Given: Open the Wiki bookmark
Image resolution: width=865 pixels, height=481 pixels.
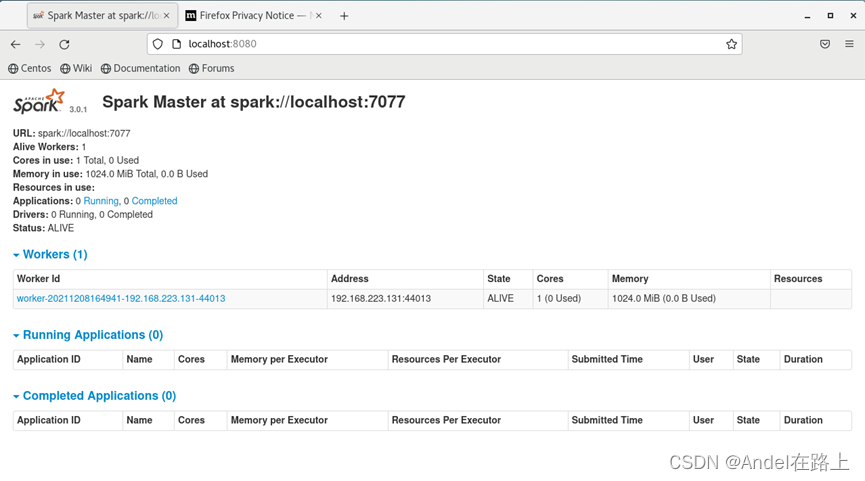Looking at the screenshot, I should pos(76,68).
